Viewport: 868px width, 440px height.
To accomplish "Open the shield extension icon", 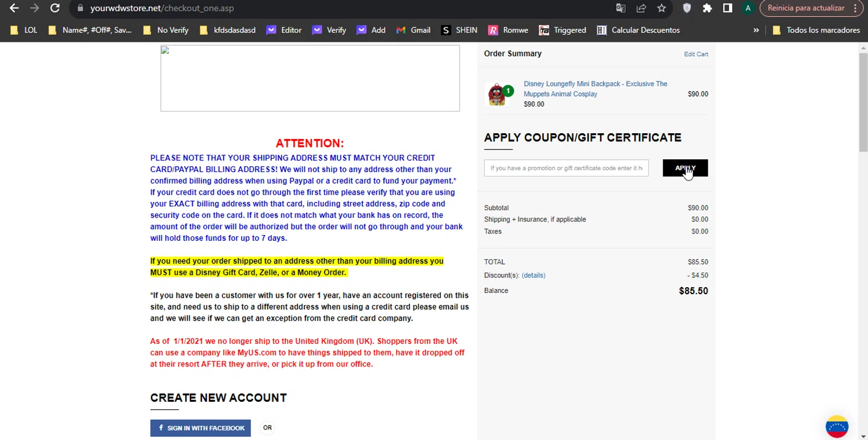I will coord(687,8).
